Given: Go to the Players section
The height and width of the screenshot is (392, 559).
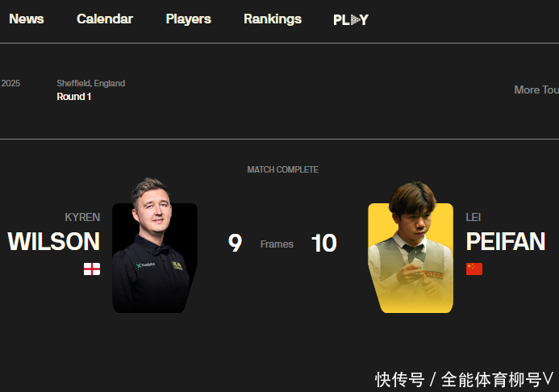Looking at the screenshot, I should click(188, 19).
